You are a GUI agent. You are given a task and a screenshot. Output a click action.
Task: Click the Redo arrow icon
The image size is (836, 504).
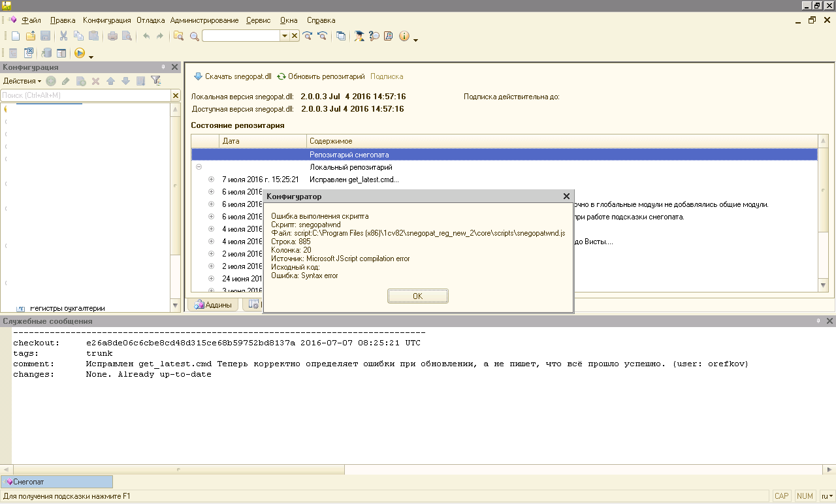pos(160,36)
